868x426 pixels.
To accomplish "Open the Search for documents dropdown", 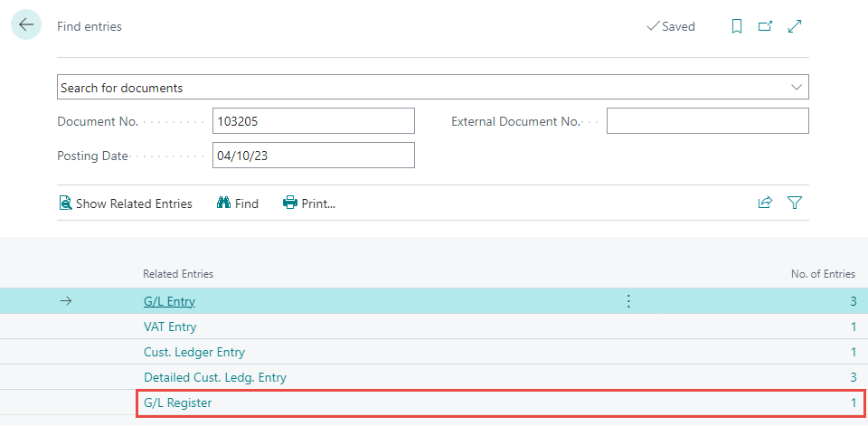I will pyautogui.click(x=797, y=88).
